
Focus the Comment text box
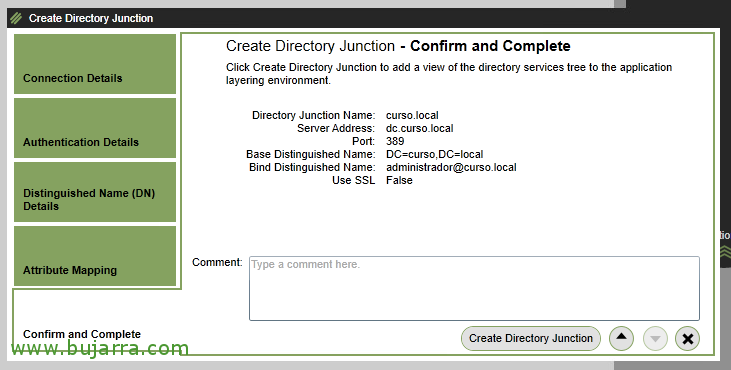474,288
